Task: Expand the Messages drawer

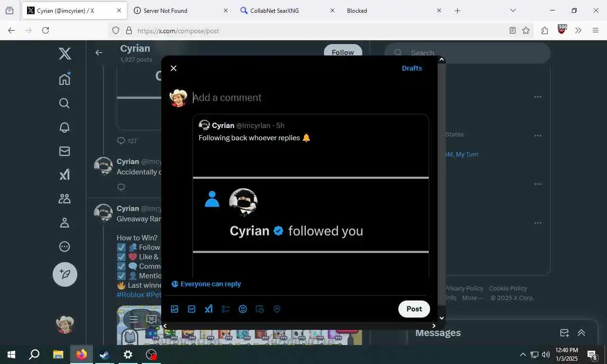Action: pos(581,333)
